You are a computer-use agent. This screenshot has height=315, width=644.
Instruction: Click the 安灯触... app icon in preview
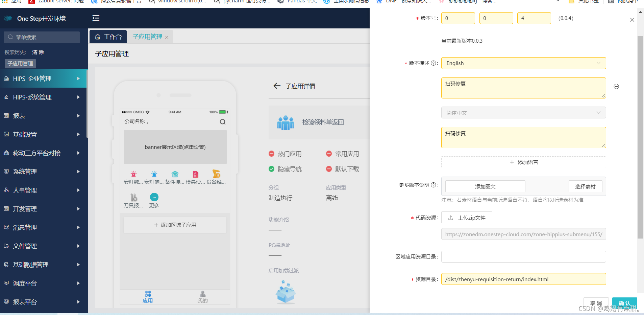(x=133, y=174)
